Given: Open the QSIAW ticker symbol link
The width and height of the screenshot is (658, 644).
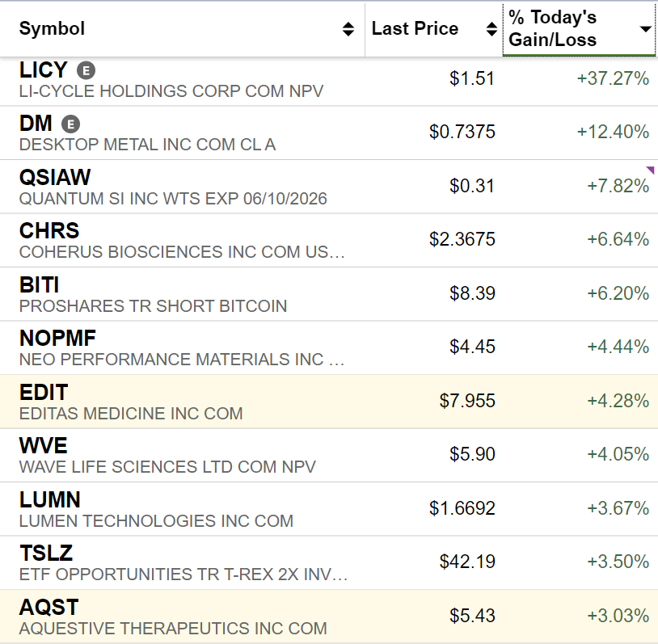Looking at the screenshot, I should pyautogui.click(x=55, y=177).
